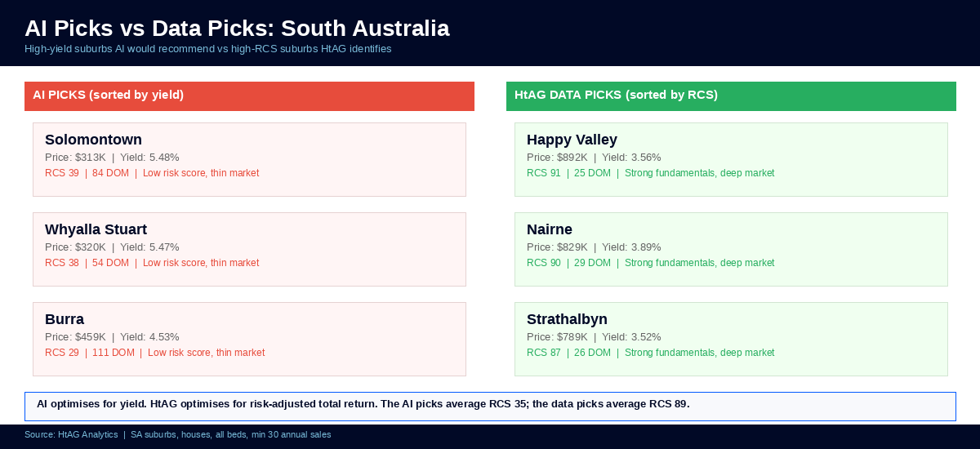Click 'Price: $829K | Yield: 3.89%' line

[x=594, y=247]
